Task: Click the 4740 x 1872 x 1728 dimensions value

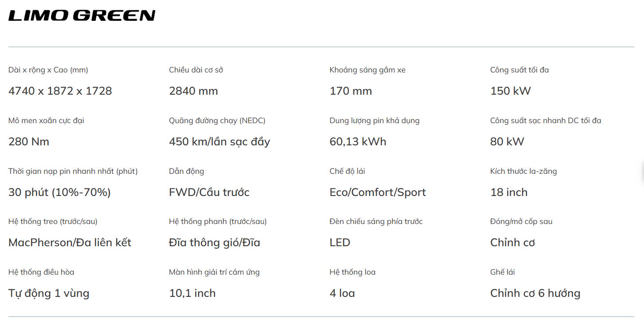Action: pyautogui.click(x=60, y=91)
